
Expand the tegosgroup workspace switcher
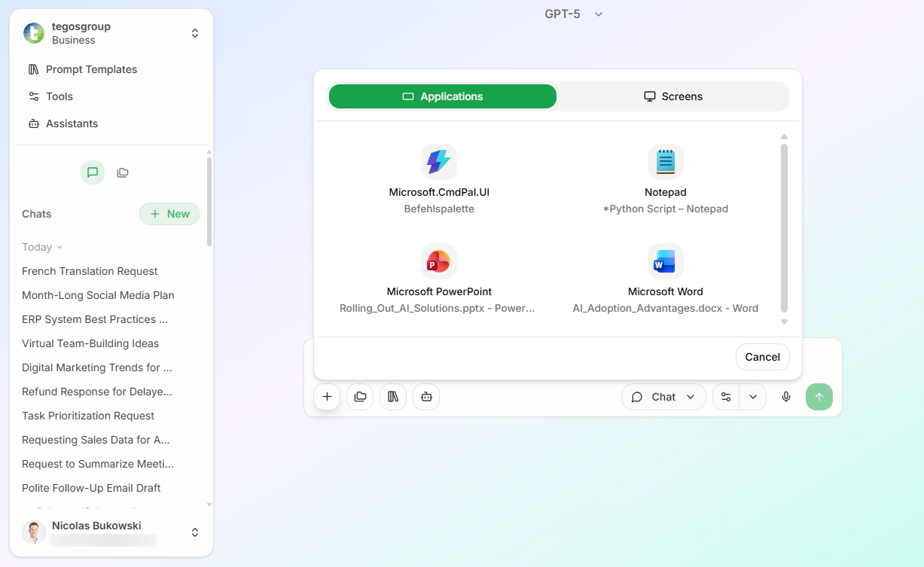point(194,33)
